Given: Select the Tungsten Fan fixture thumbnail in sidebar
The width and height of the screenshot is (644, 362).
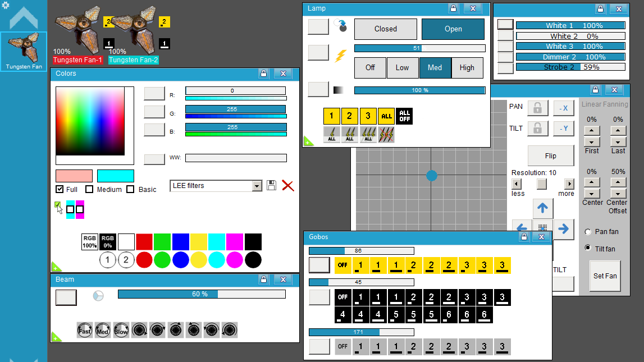Looking at the screenshot, I should [x=24, y=52].
